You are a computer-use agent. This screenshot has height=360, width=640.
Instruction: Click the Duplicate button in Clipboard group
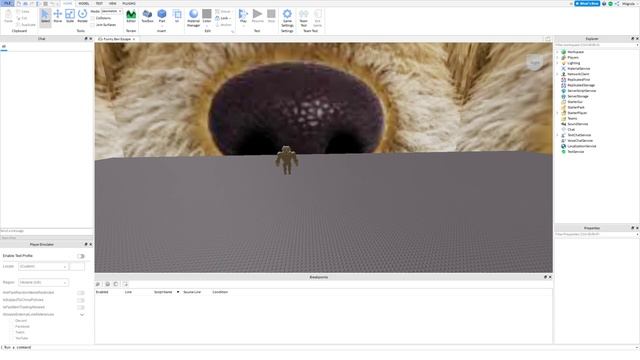click(26, 25)
